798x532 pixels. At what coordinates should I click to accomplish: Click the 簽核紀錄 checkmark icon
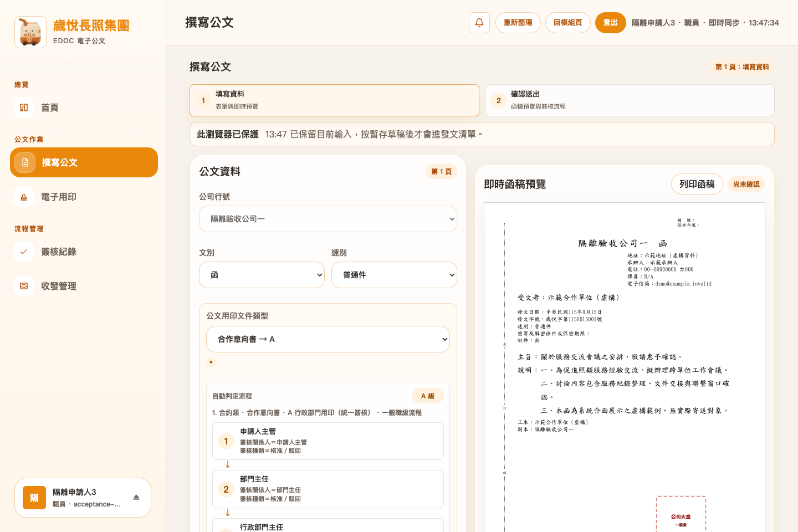(24, 252)
